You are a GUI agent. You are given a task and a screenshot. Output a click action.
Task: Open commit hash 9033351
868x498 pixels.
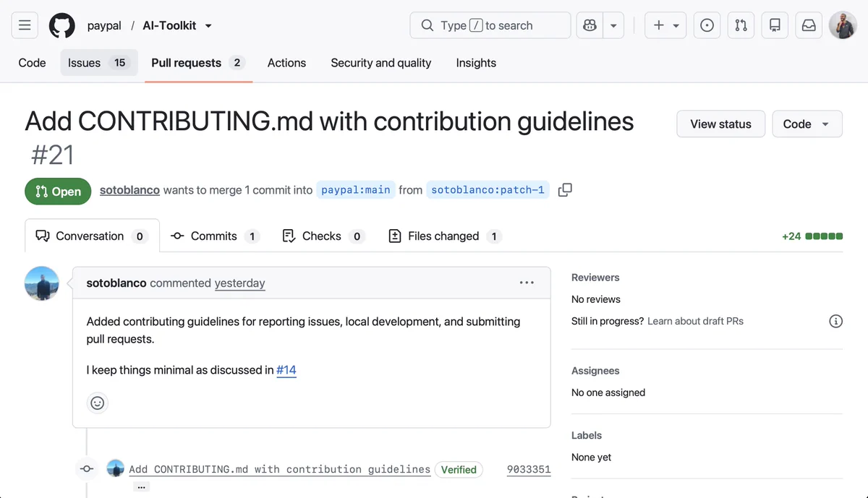coord(529,469)
